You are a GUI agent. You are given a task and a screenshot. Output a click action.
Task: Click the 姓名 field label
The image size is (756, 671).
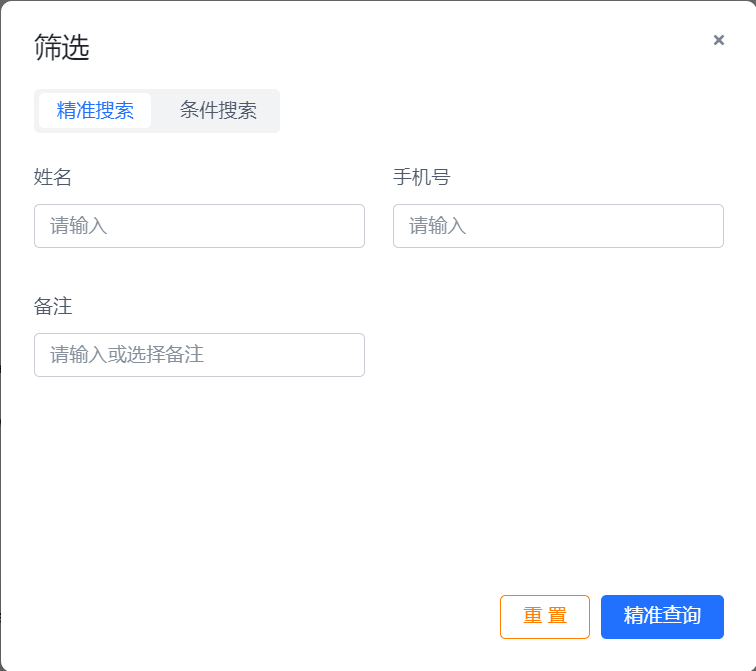coord(53,177)
